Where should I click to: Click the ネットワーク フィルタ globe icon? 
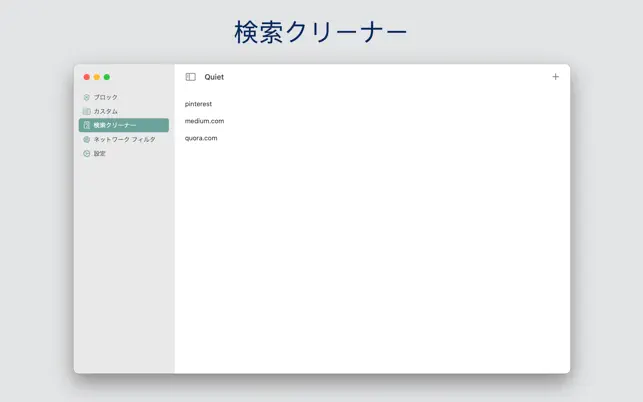click(87, 139)
